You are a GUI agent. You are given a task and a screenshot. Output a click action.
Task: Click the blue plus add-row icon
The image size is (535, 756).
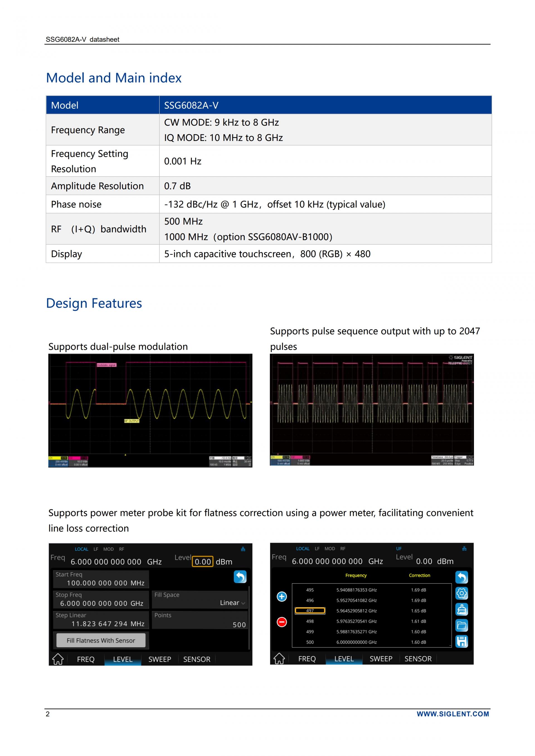[282, 596]
